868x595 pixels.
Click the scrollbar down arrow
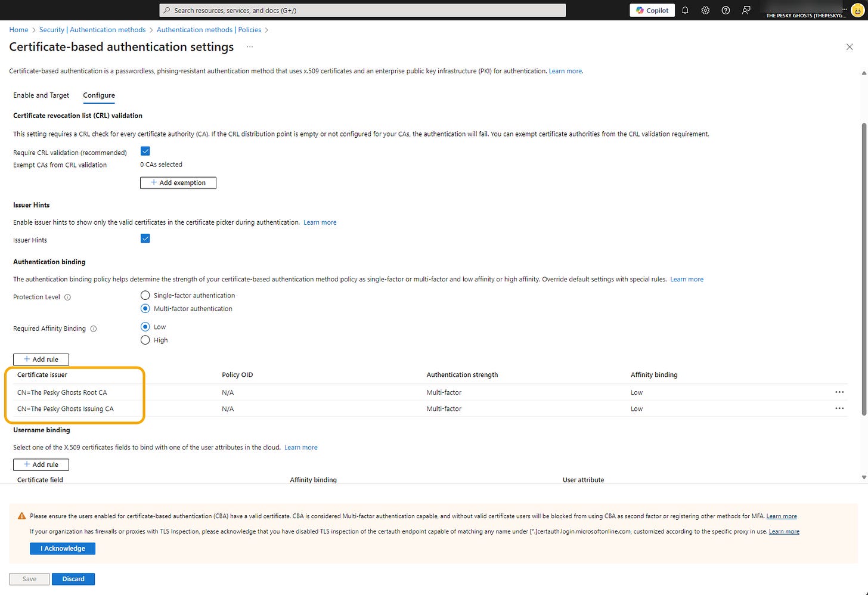coord(864,477)
